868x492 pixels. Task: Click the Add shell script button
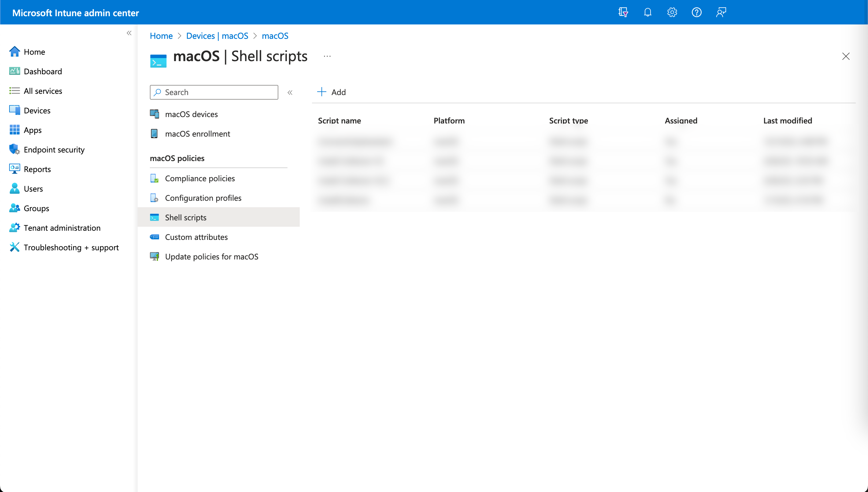pos(331,92)
